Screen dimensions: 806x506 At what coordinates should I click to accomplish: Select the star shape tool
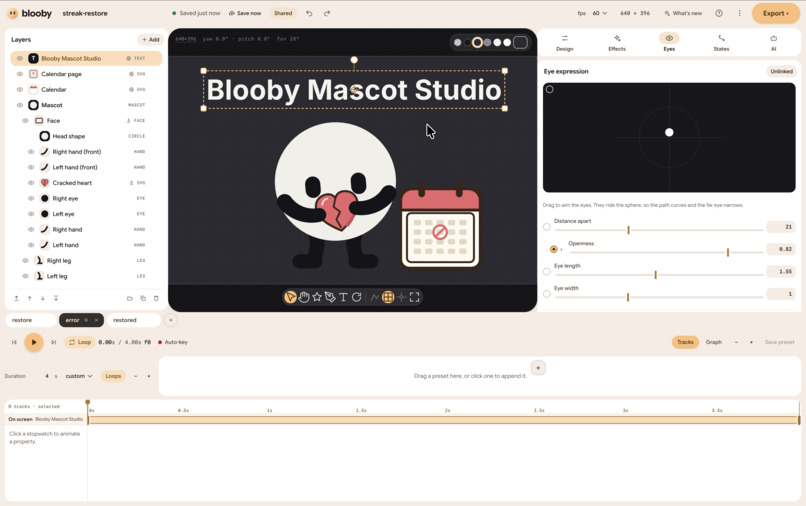(x=317, y=297)
